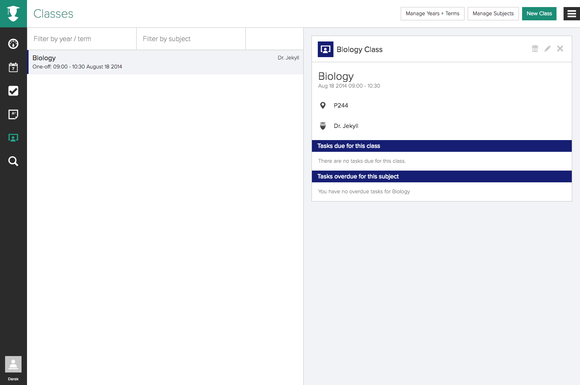Click the graduation cap app logo
The width and height of the screenshot is (580, 385).
coord(13,14)
